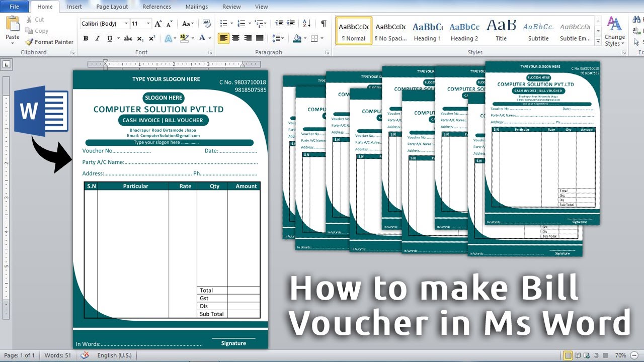Click the spelling proofing status icon
The width and height of the screenshot is (644, 362).
(85, 355)
